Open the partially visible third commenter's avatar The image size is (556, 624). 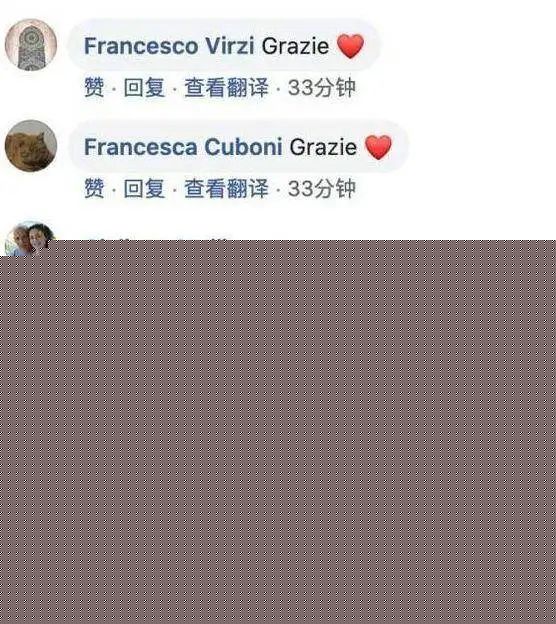(29, 238)
